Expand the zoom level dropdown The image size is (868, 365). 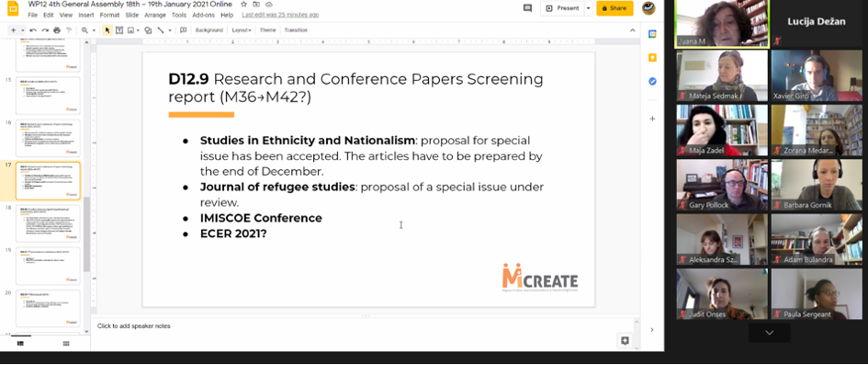93,30
